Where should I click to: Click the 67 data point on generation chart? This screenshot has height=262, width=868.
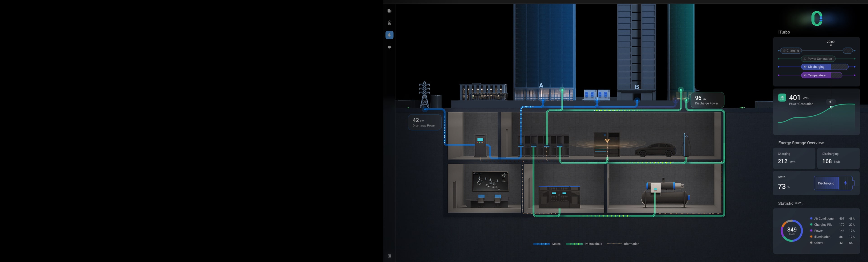coord(831,107)
